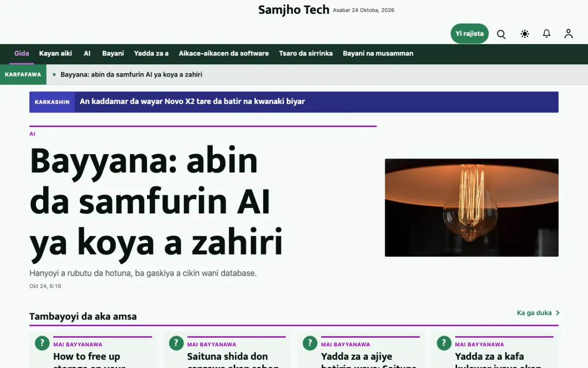Open the light bulb article image

pos(471,208)
